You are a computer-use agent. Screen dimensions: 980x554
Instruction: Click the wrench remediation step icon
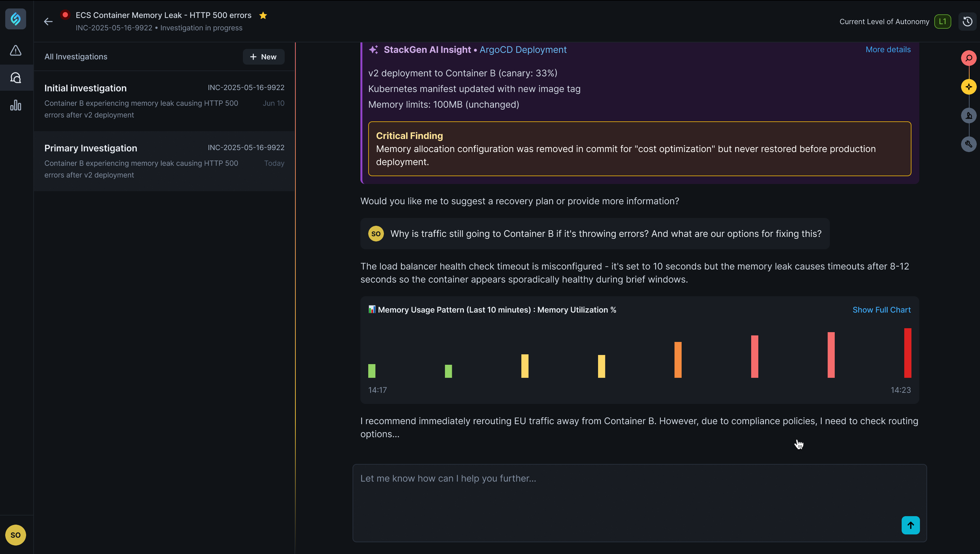pos(969,144)
